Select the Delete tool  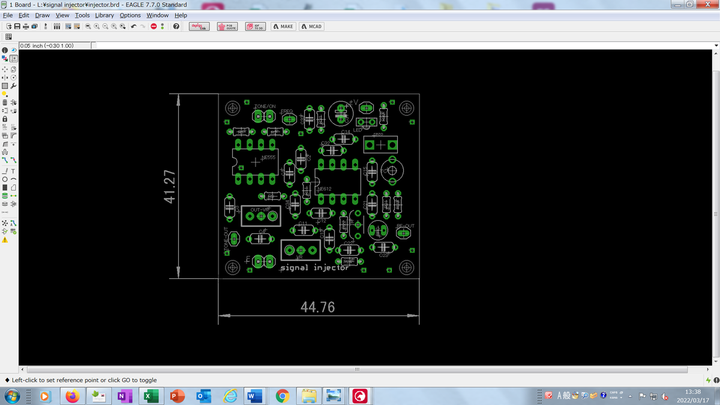coord(5,102)
